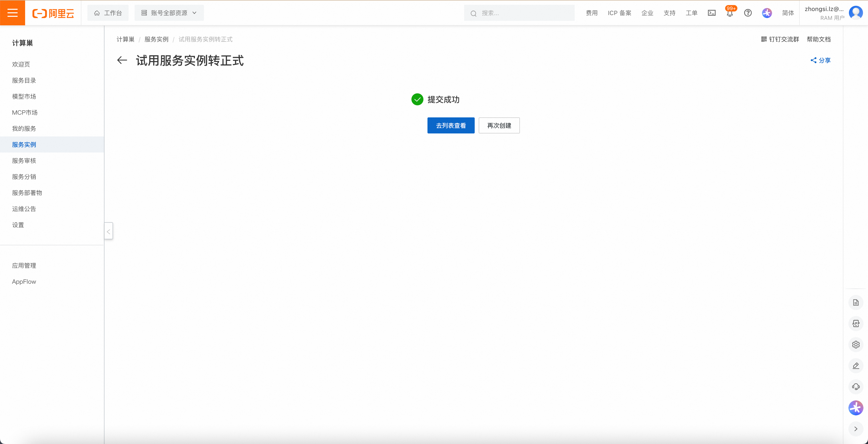The image size is (868, 444).
Task: Expand the 账号全部资源 dropdown
Action: [x=169, y=13]
